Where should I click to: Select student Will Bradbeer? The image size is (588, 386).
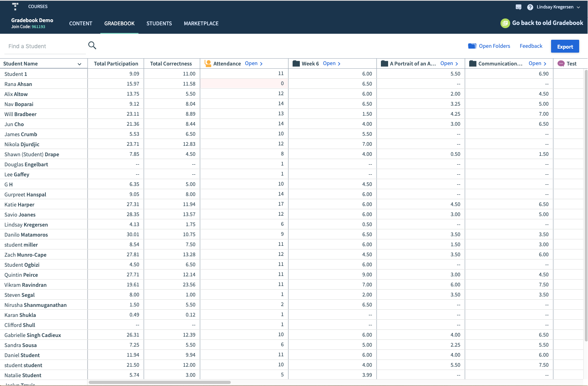click(x=20, y=114)
